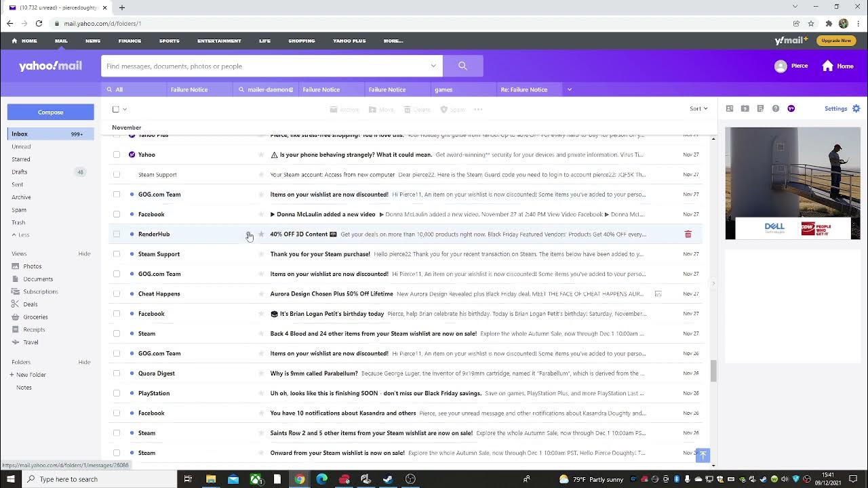The width and height of the screenshot is (868, 488).
Task: Click the Move toolbar button
Action: pos(381,109)
